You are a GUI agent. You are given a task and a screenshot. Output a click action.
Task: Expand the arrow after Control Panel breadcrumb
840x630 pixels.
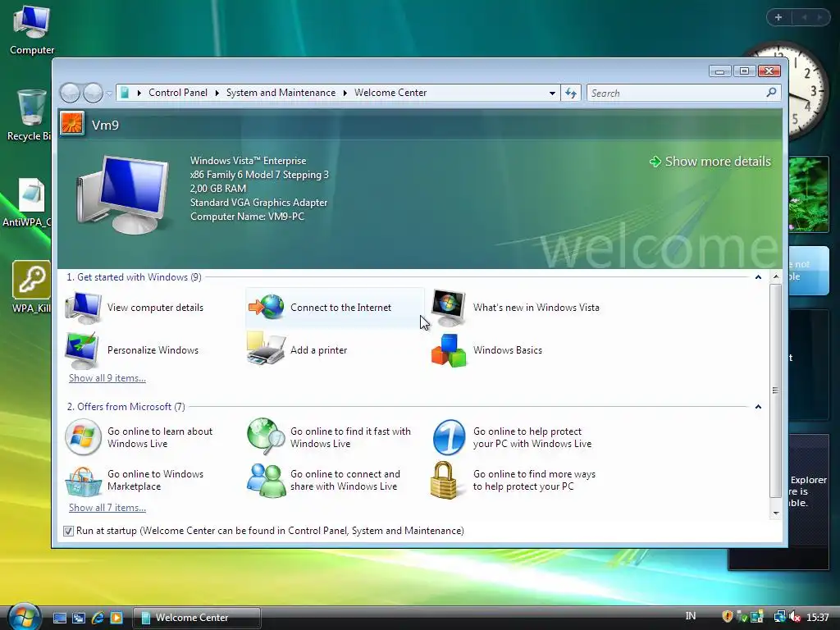pos(217,94)
